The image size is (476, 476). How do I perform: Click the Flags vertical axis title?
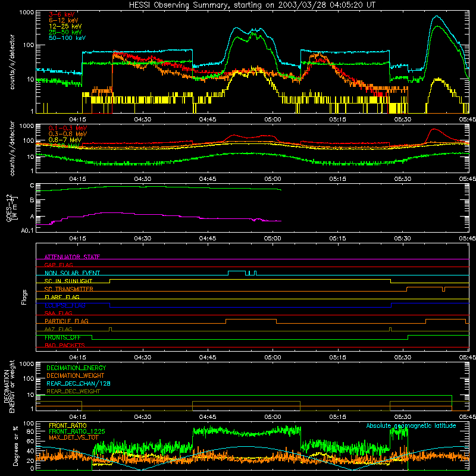click(24, 297)
